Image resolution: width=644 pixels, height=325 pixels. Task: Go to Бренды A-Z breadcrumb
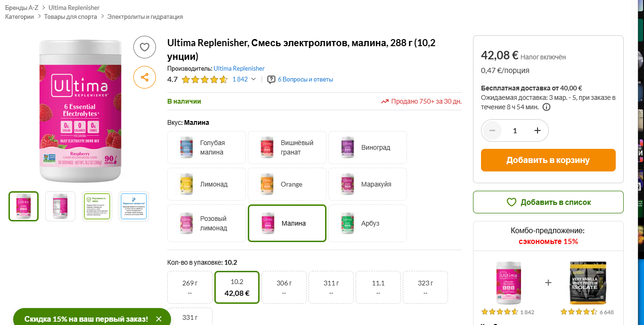pyautogui.click(x=22, y=8)
